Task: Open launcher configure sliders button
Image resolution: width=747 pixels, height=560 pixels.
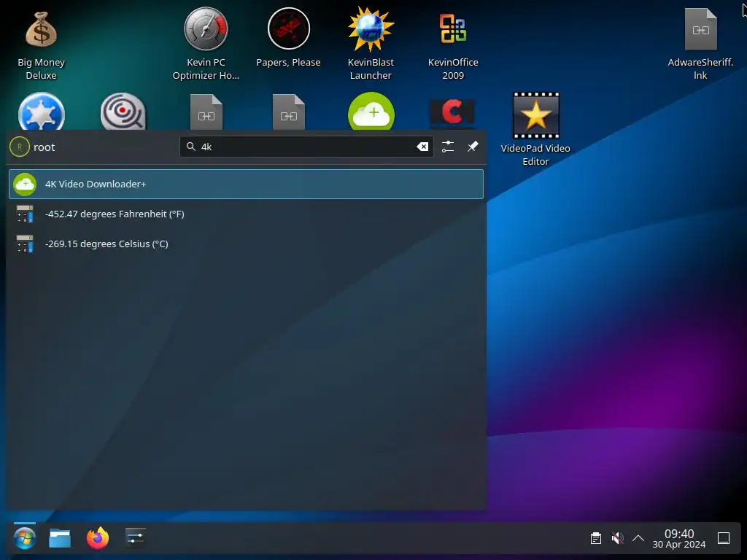Action: (x=448, y=147)
